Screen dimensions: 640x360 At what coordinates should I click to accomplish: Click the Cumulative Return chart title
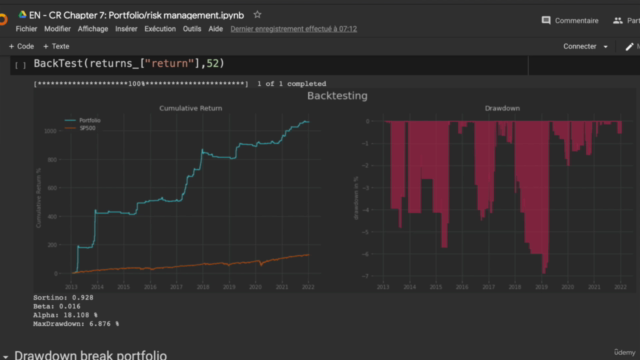coord(191,108)
